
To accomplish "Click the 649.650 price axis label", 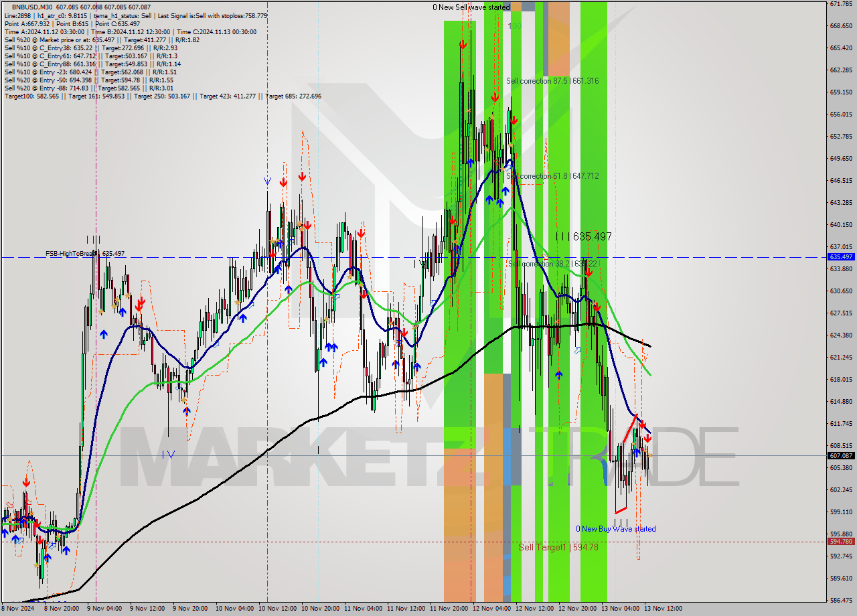I will tap(840, 159).
